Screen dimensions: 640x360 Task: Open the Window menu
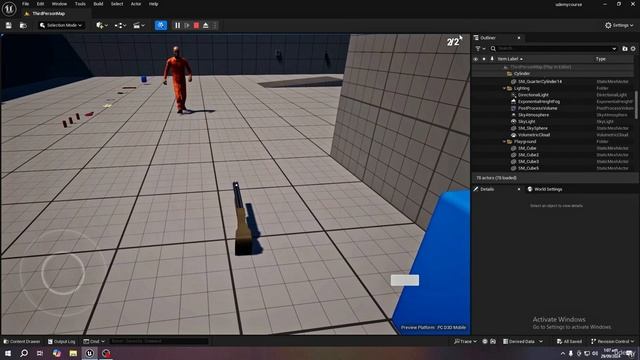59,4
